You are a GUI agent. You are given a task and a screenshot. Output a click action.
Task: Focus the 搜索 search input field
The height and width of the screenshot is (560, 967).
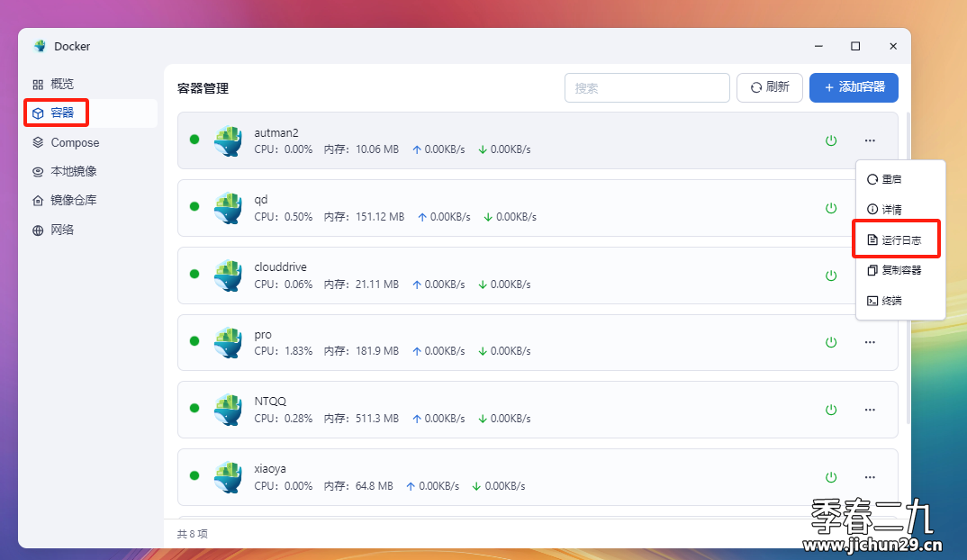click(647, 87)
